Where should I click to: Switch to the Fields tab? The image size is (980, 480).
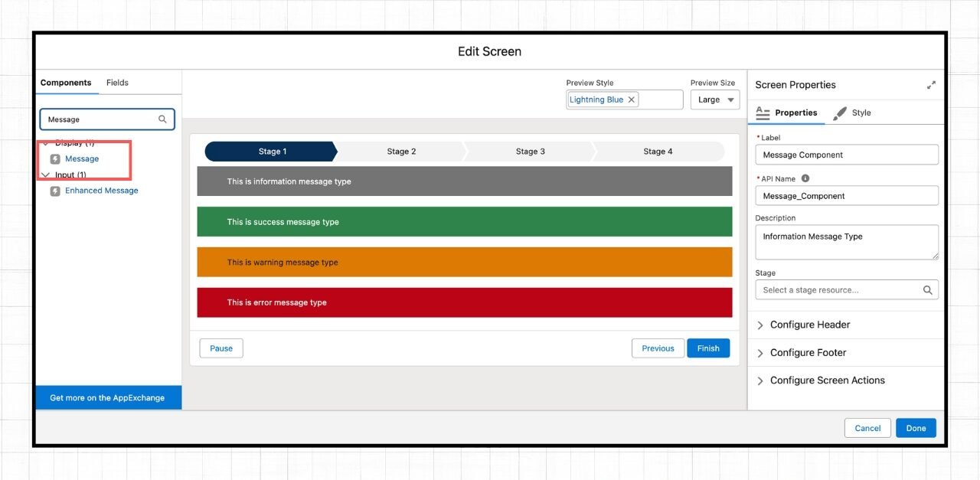117,83
